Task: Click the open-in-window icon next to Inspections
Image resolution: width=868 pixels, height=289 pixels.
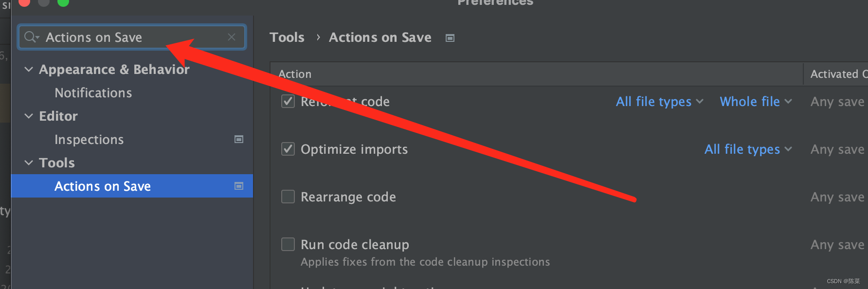Action: pos(239,139)
